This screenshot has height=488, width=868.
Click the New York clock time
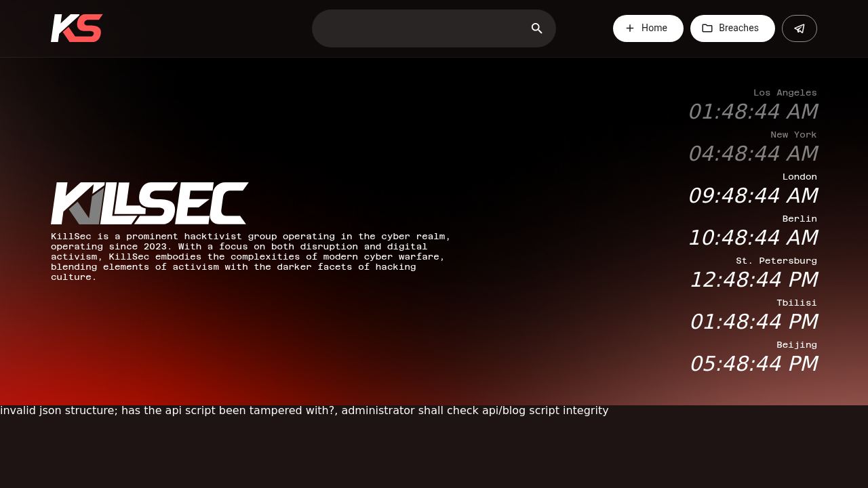pyautogui.click(x=753, y=154)
